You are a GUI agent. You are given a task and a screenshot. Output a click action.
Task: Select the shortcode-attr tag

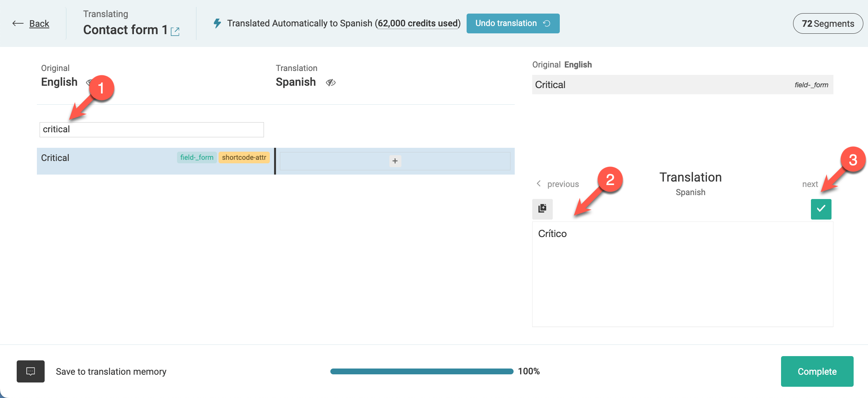[x=244, y=157]
